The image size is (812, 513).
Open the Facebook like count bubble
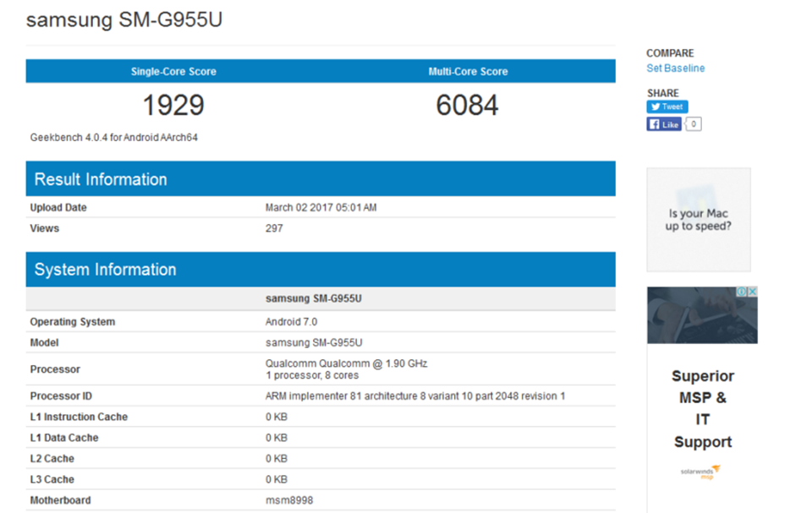coord(694,124)
